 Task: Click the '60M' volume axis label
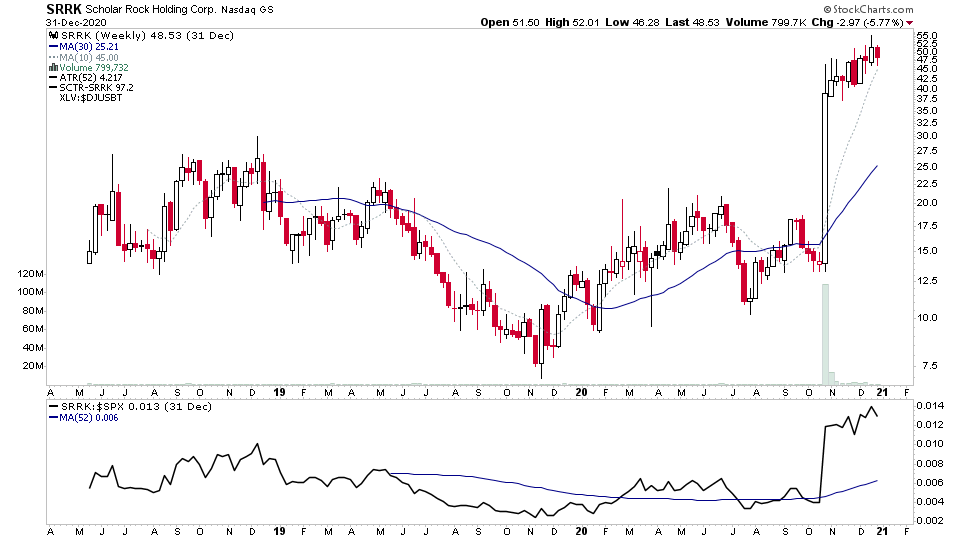coord(33,329)
